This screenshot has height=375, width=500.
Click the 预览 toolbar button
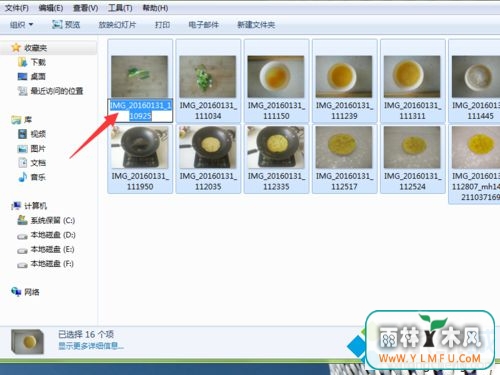coord(66,25)
